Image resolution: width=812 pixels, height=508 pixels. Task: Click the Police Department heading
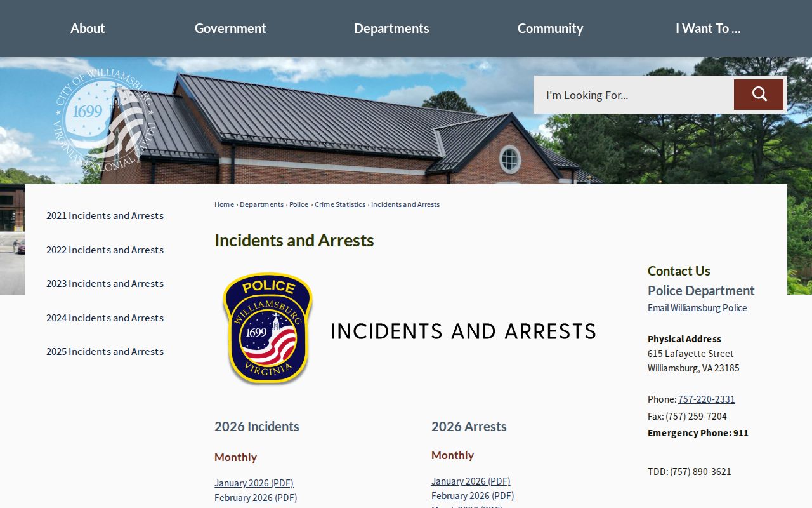(x=701, y=290)
